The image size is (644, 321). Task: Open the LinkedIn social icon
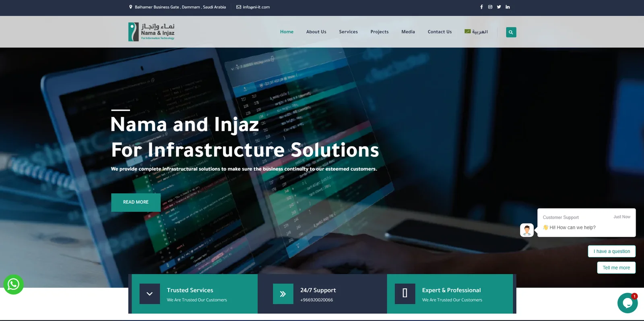click(x=508, y=7)
